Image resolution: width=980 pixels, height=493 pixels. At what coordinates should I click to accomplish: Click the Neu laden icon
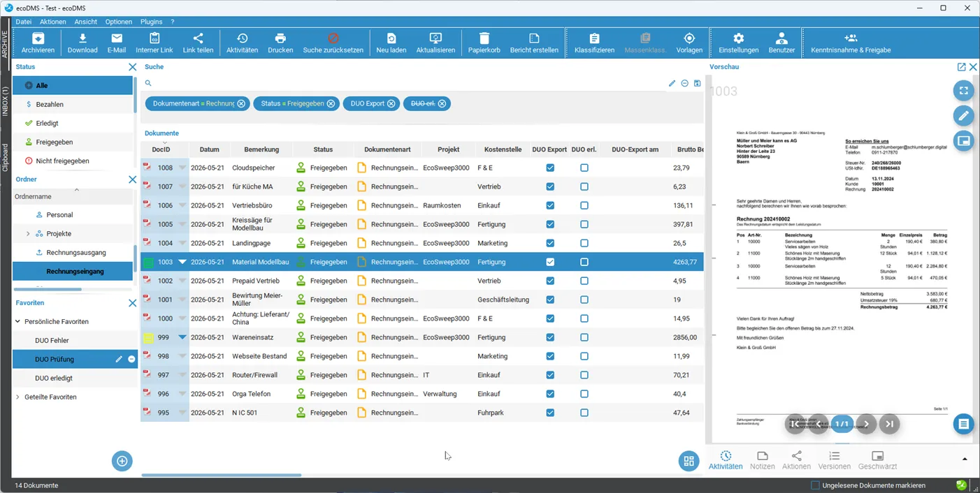point(391,43)
